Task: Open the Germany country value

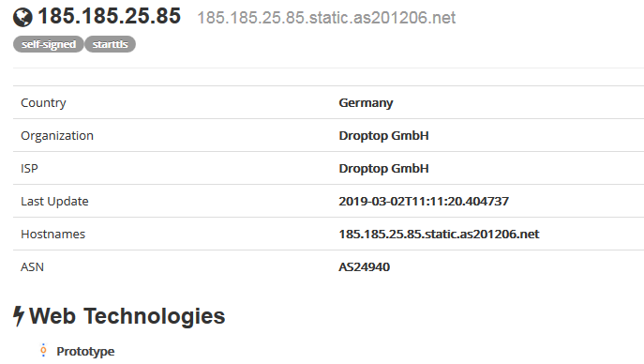Action: pyautogui.click(x=366, y=102)
